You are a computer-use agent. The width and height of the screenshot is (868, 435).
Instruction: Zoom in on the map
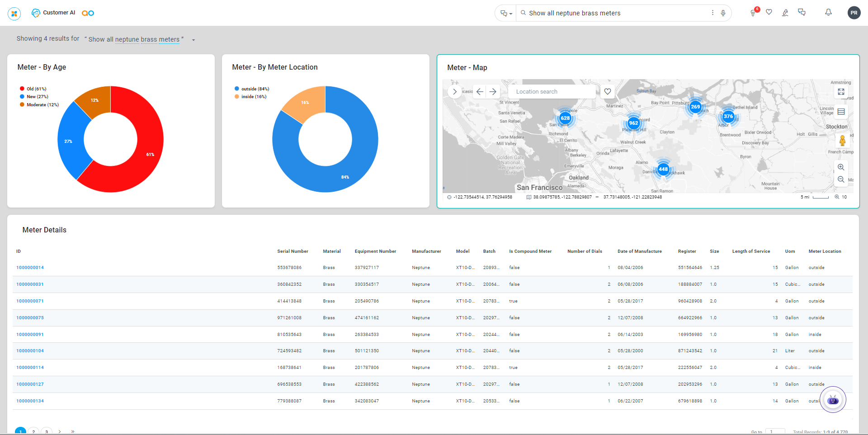(841, 167)
